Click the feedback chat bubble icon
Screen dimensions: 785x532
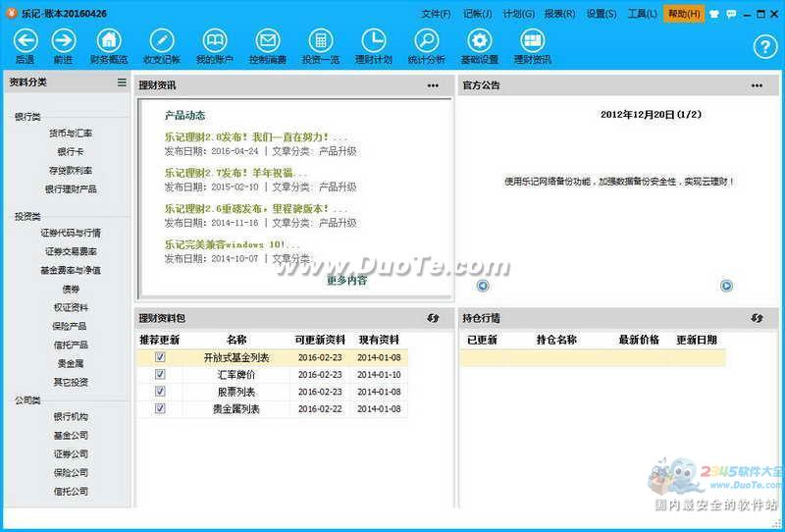click(x=731, y=14)
